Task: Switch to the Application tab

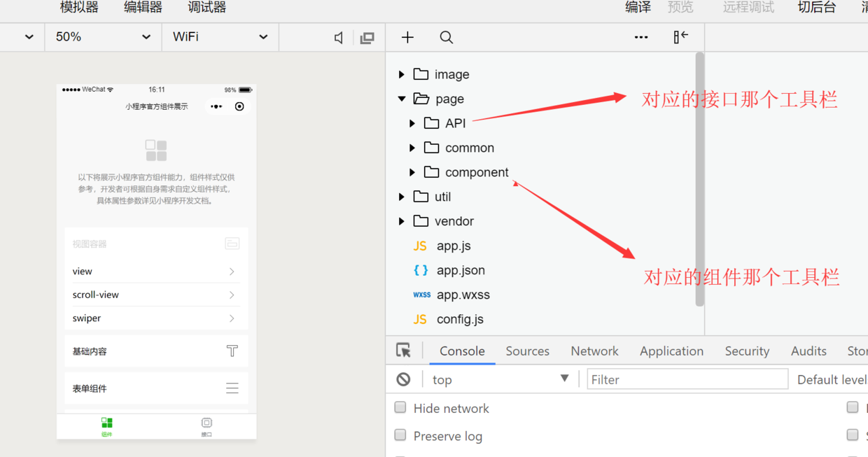Action: pos(671,351)
